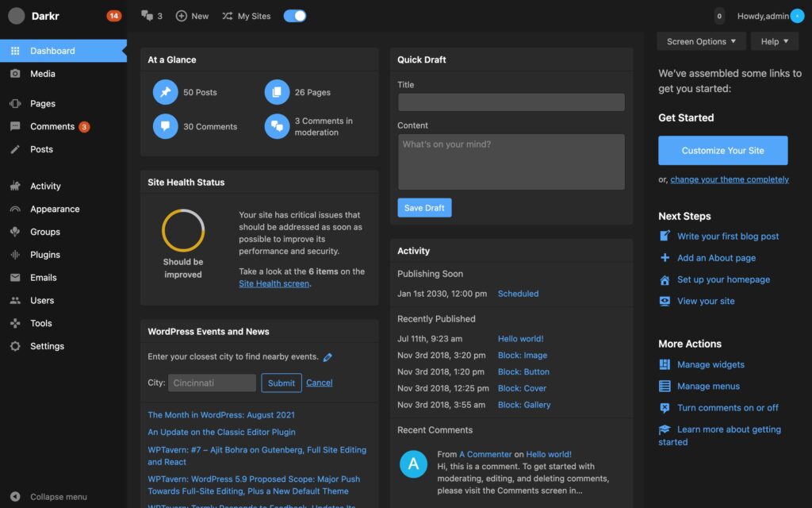812x508 pixels.
Task: Click the Quick Draft Title field
Action: pyautogui.click(x=510, y=102)
